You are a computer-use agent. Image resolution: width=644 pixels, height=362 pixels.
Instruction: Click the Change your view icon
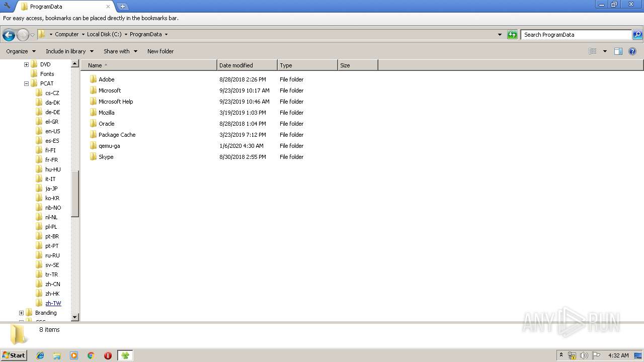tap(593, 51)
